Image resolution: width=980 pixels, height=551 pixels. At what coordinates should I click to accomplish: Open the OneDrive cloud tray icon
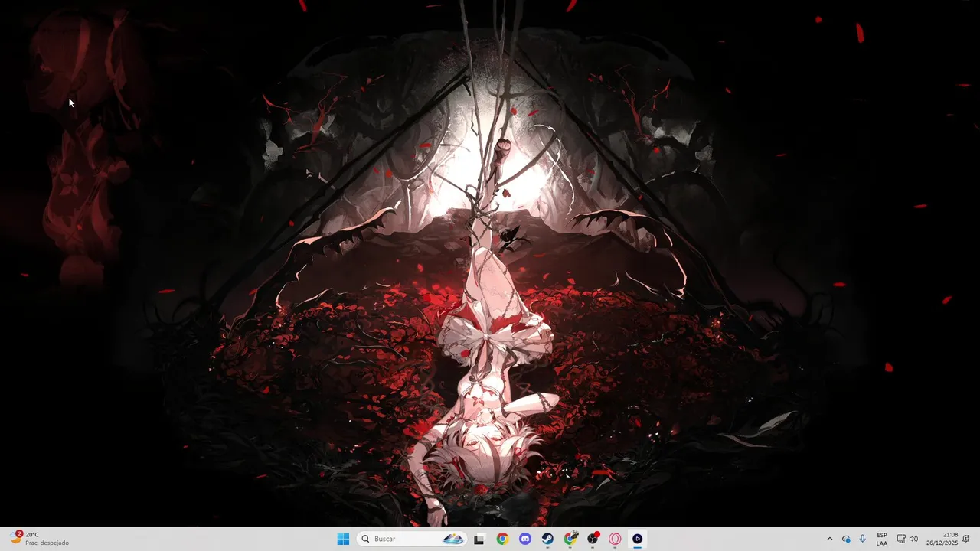click(846, 539)
